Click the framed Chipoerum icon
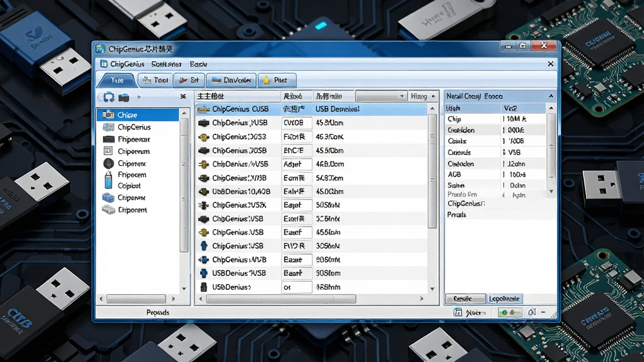Image resolution: width=644 pixels, height=362 pixels. [108, 151]
